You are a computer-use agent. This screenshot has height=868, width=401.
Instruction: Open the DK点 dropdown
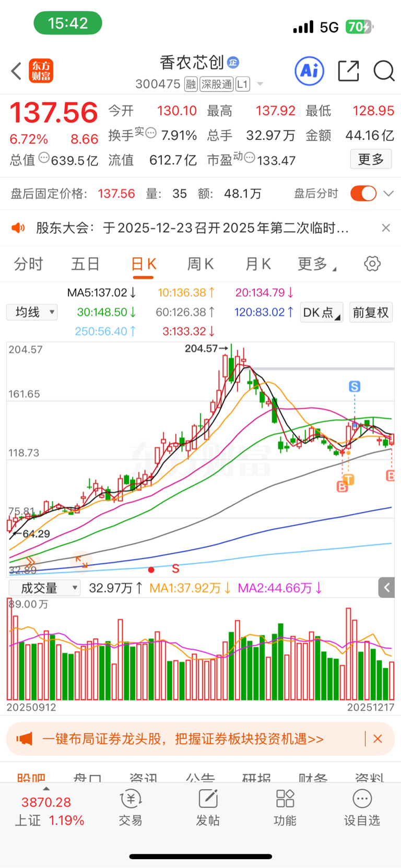tap(321, 312)
